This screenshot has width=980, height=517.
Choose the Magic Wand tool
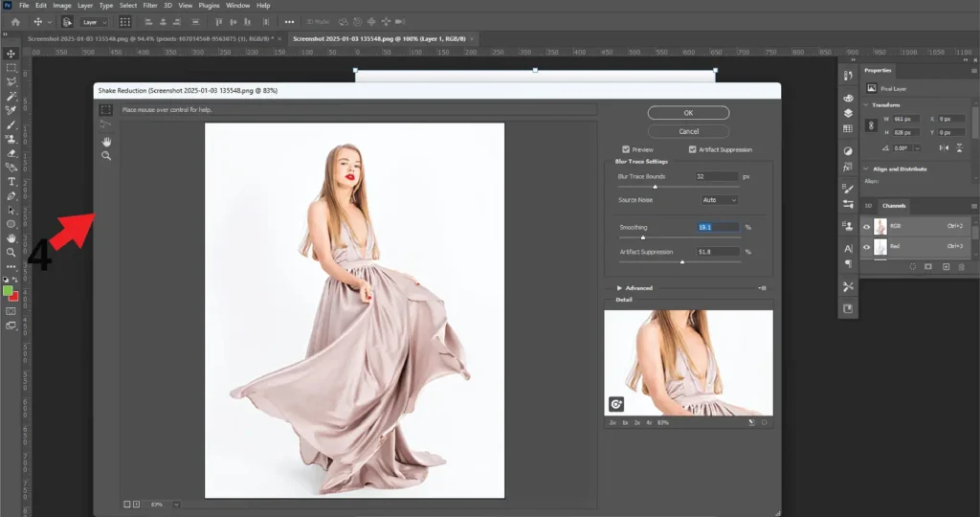11,97
